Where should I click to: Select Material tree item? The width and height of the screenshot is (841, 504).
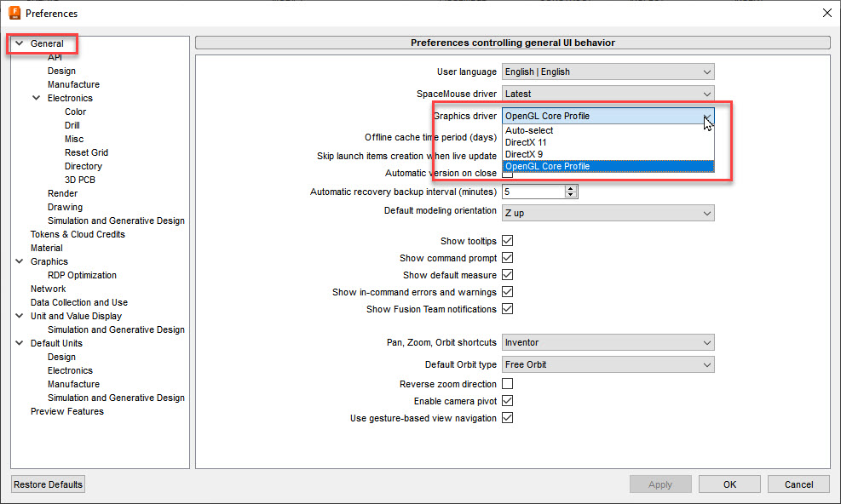click(x=47, y=248)
